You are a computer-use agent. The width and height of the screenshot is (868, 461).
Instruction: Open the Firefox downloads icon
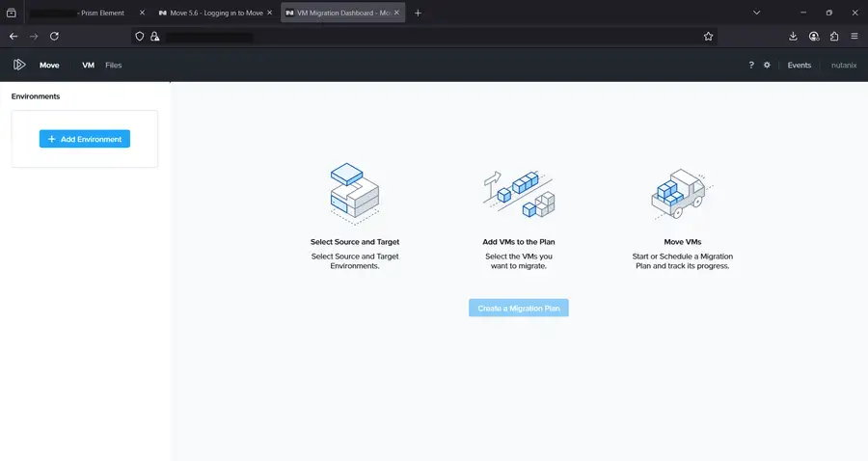(793, 36)
